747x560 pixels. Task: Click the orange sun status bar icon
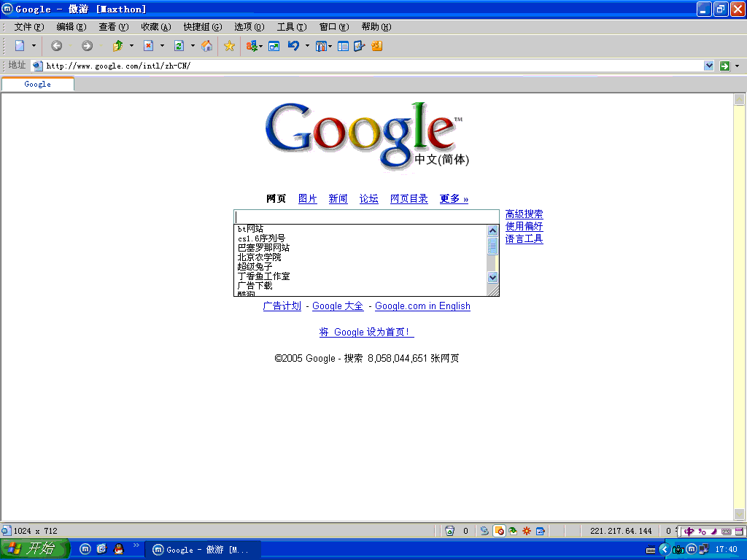click(527, 531)
